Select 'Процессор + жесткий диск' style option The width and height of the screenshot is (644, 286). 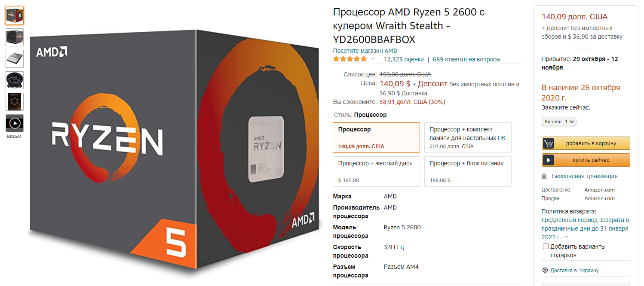click(x=376, y=171)
